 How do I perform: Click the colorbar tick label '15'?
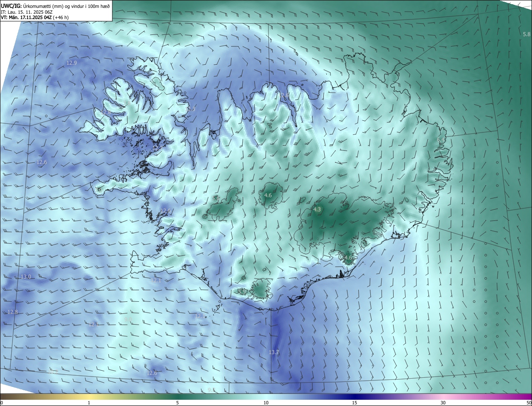[x=355, y=403]
